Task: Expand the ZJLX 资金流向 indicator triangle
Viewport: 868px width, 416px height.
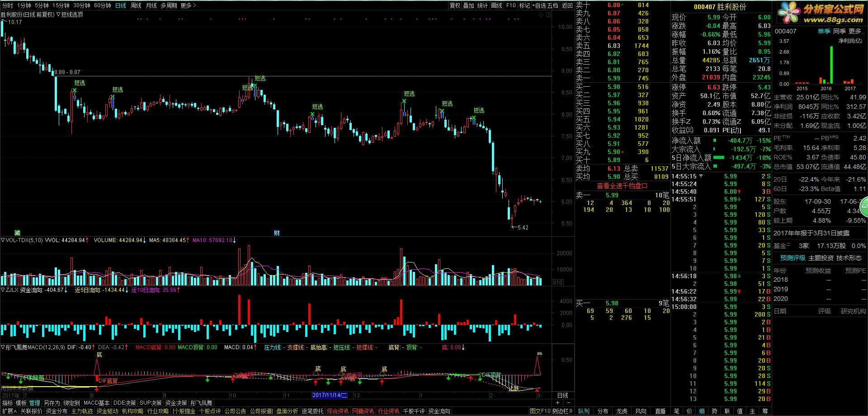Action: click(3, 290)
